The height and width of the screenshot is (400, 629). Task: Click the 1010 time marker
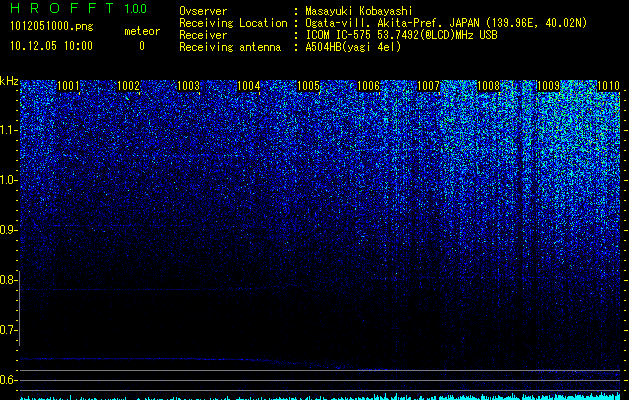[x=608, y=86]
